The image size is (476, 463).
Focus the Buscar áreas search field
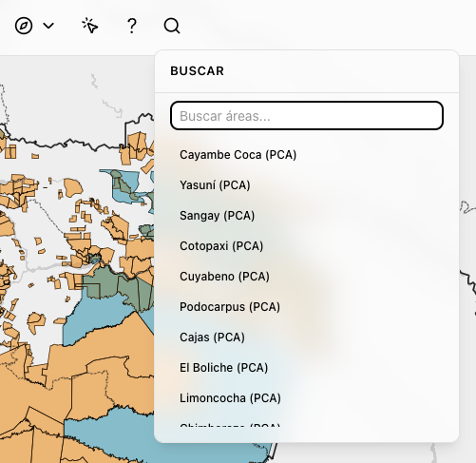pyautogui.click(x=307, y=116)
